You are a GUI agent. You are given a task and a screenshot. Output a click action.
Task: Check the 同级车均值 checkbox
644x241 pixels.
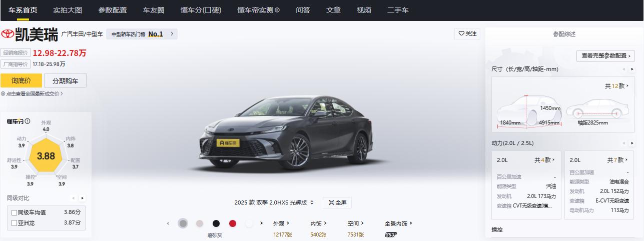(x=15, y=212)
